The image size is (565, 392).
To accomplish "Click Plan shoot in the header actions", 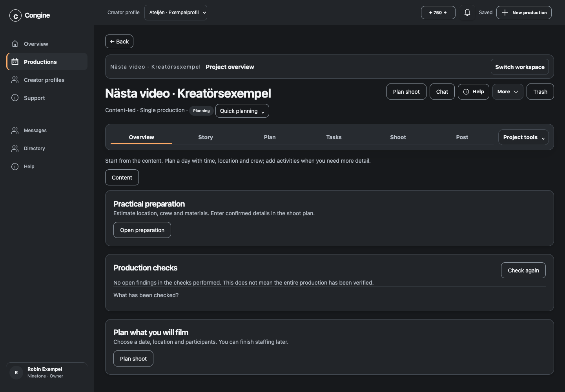I will coord(406,92).
